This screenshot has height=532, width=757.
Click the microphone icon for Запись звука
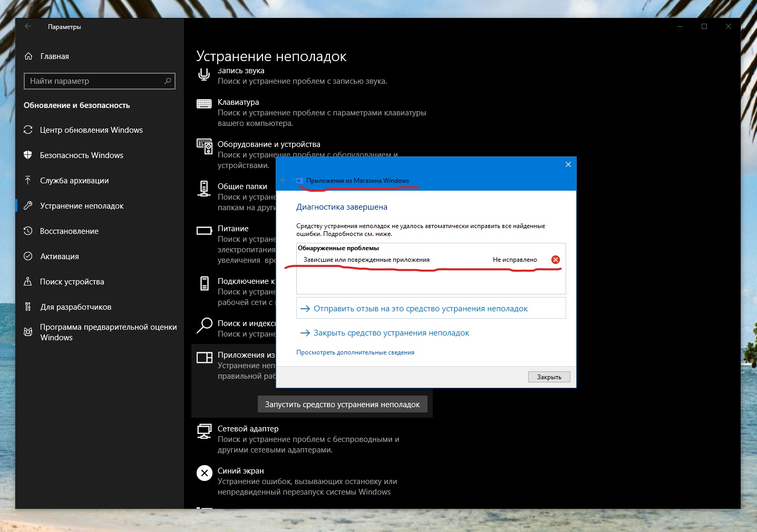point(204,74)
